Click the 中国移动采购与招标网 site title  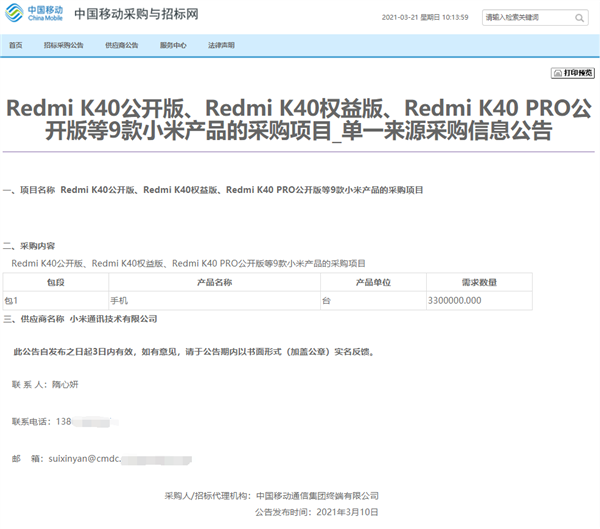tap(136, 14)
